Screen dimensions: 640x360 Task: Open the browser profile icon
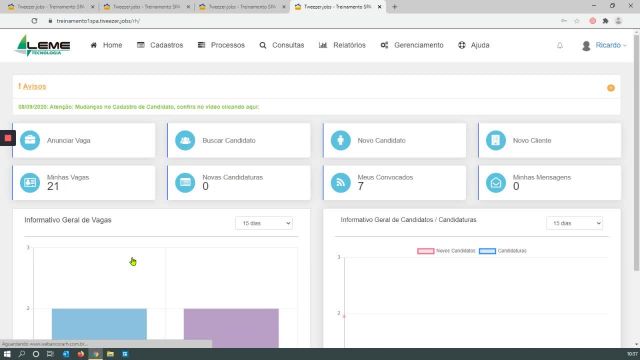[x=618, y=21]
